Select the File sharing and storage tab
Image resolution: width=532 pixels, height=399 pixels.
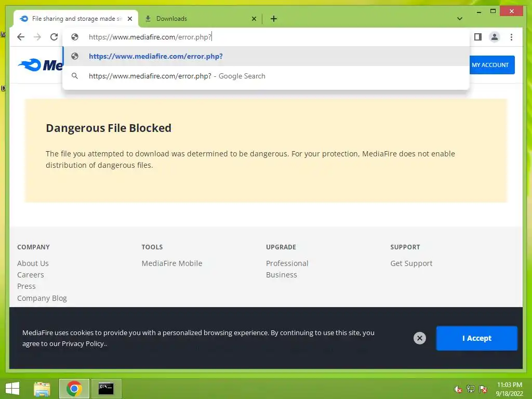(75, 19)
